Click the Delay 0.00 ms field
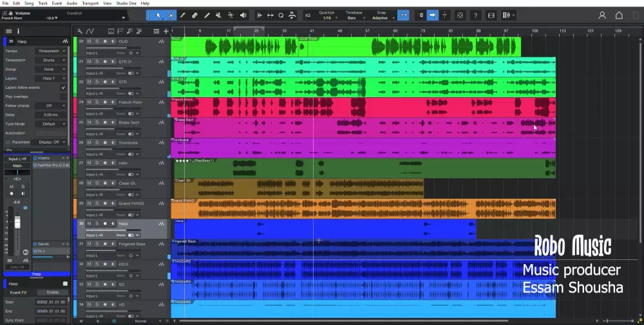The height and width of the screenshot is (325, 644). (52, 115)
